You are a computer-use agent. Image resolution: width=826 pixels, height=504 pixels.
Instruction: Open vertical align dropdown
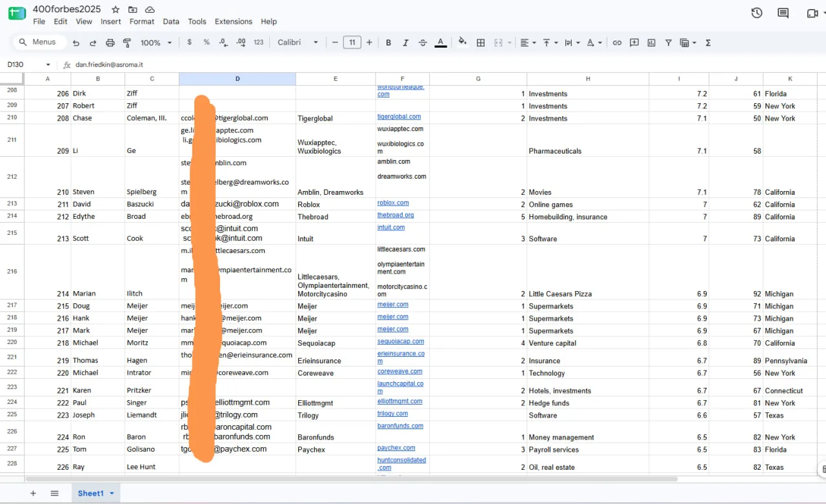click(550, 43)
